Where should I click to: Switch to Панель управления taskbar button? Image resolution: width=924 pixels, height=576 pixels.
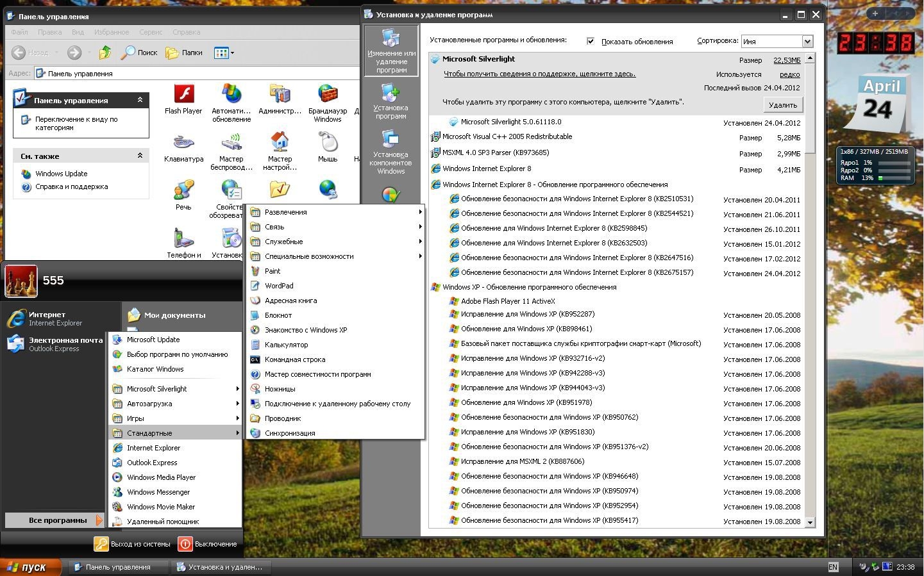(119, 567)
